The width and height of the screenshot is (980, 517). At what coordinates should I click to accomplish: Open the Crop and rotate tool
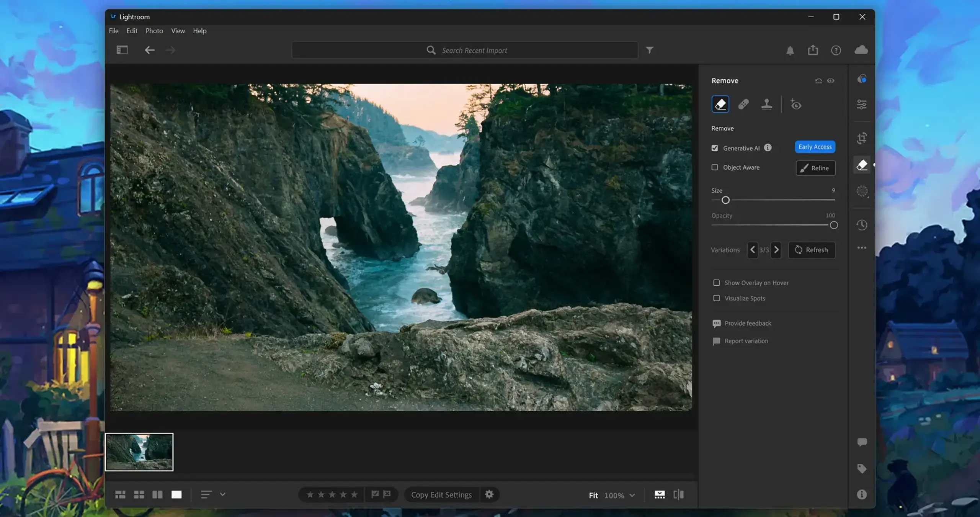point(862,138)
